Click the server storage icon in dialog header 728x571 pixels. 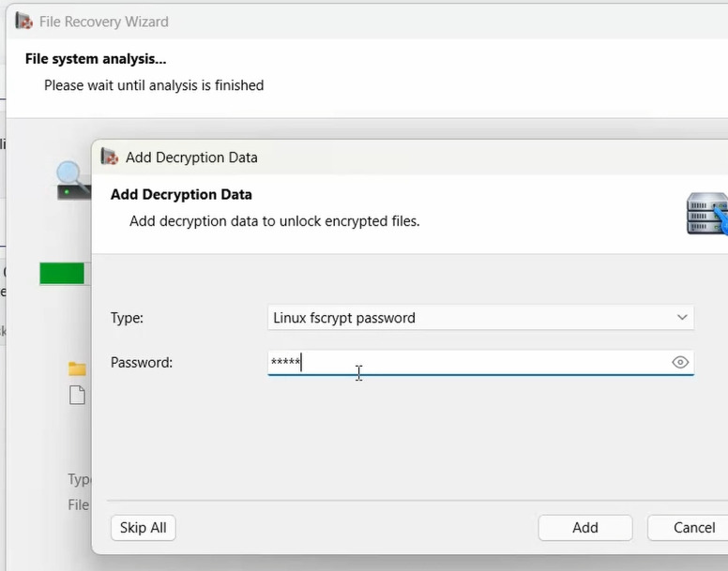point(707,214)
